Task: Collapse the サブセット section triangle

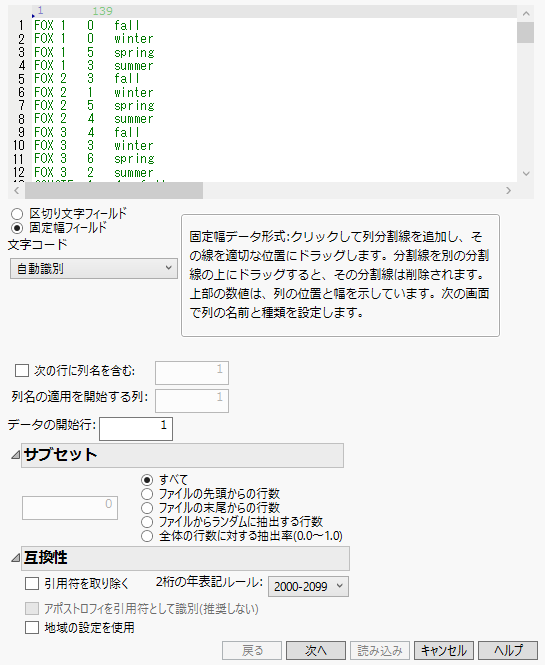Action: click(15, 455)
